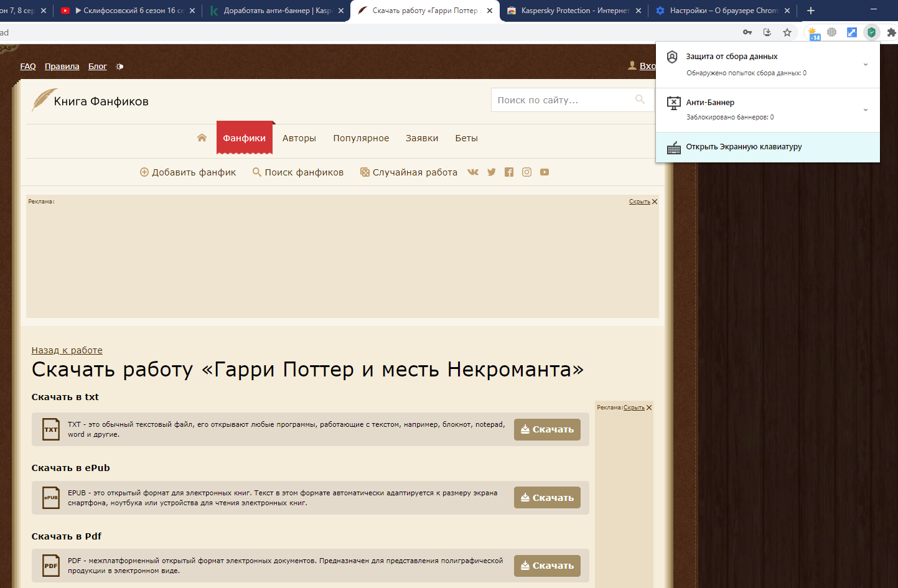Click the Скачать в txt heading
Image resolution: width=898 pixels, height=588 pixels.
pos(65,397)
